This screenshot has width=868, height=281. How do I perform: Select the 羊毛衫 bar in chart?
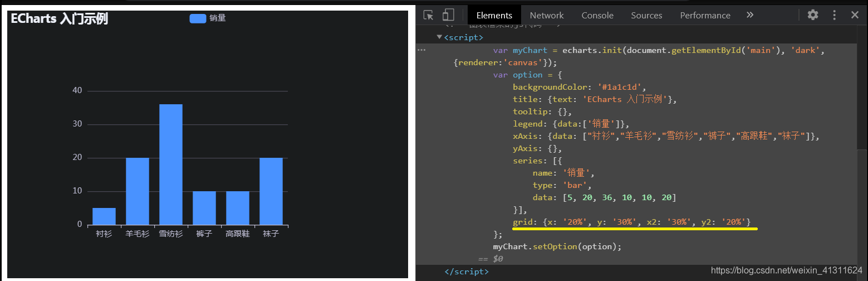point(138,191)
